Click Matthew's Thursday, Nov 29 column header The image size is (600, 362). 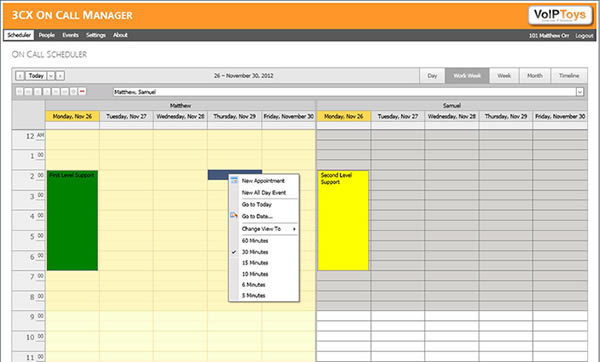pos(235,116)
